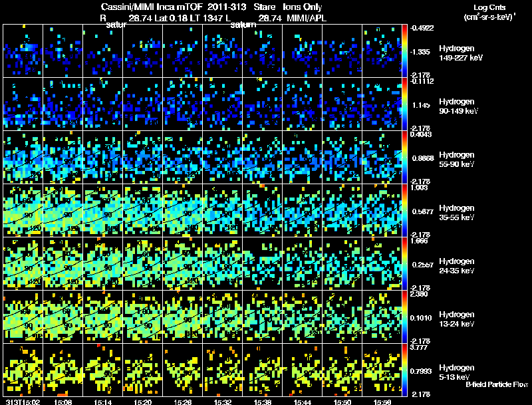Click the 15:56 time tick label

381,402
